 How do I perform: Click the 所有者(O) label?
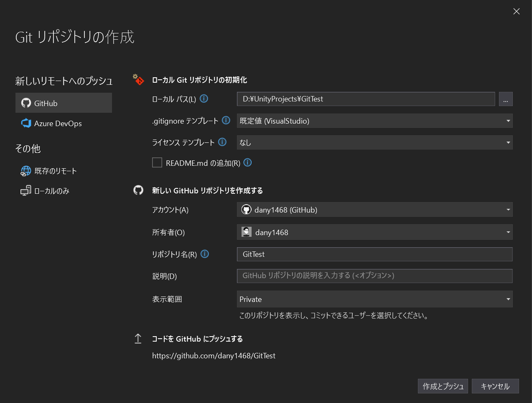168,232
